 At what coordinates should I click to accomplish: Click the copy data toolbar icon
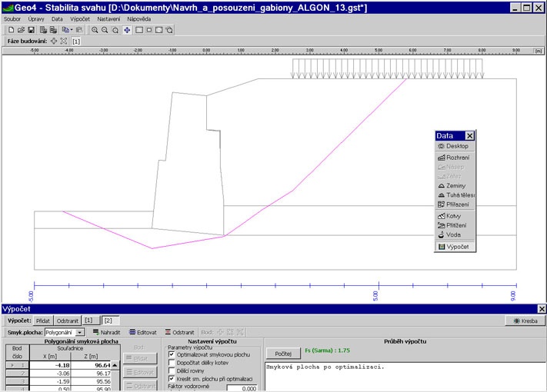coord(65,30)
